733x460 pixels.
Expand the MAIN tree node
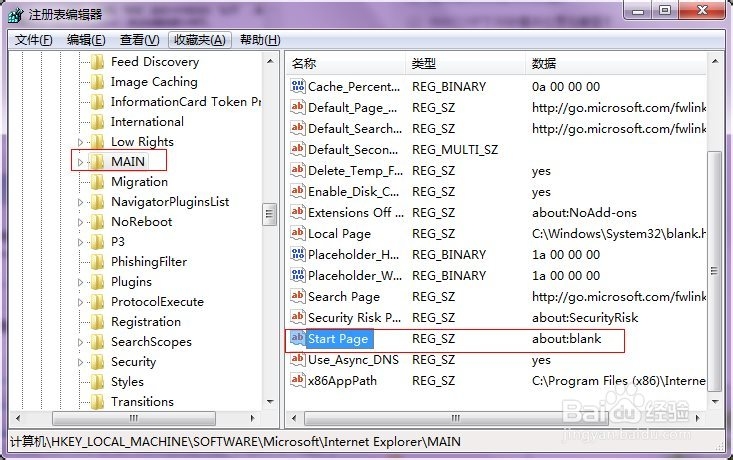80,162
